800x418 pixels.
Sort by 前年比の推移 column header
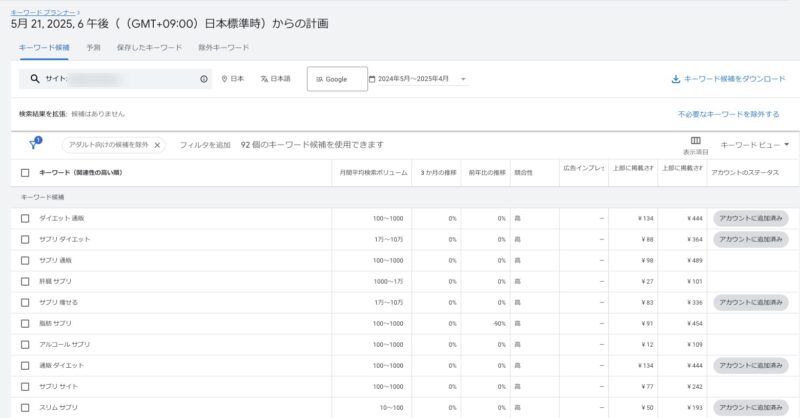tap(487, 173)
